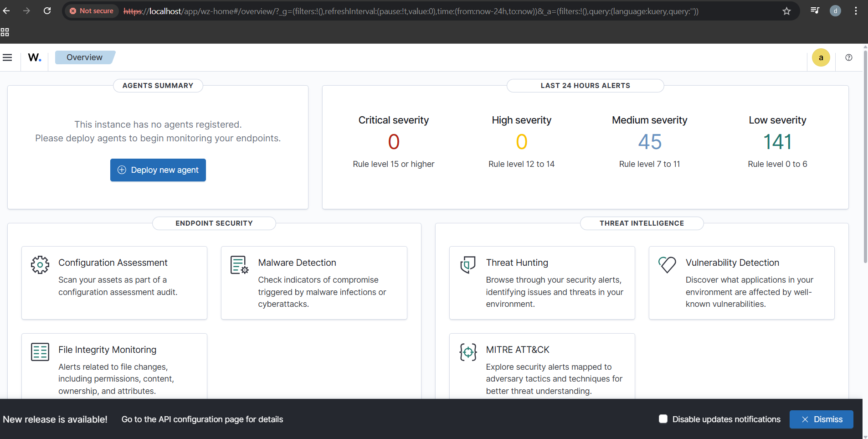Select the Overview breadcrumb tab
The image size is (868, 439).
tap(85, 57)
